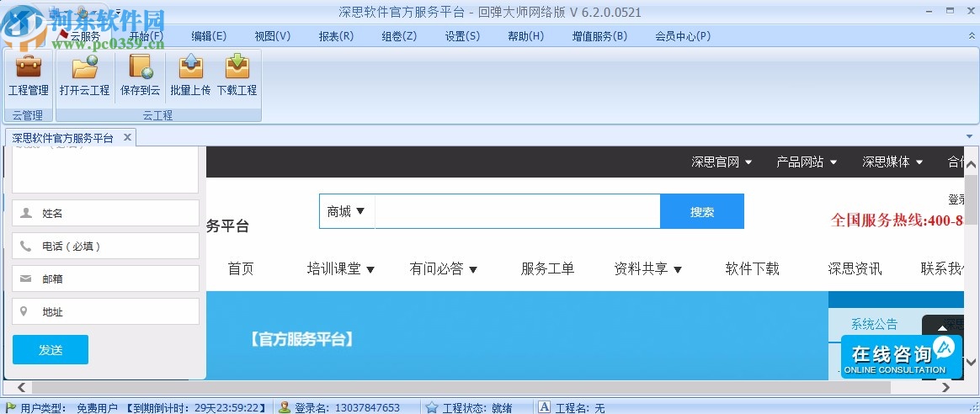Click the 到期倒计时 status text
This screenshot has width=980, height=414.
point(195,408)
